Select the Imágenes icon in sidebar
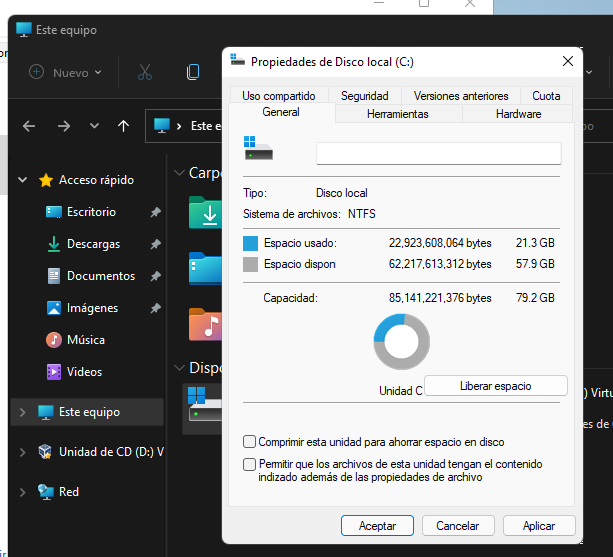 pyautogui.click(x=54, y=308)
